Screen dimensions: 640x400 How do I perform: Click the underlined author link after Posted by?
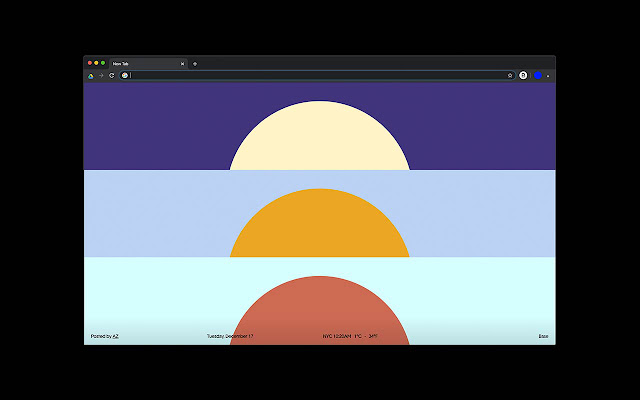point(116,336)
